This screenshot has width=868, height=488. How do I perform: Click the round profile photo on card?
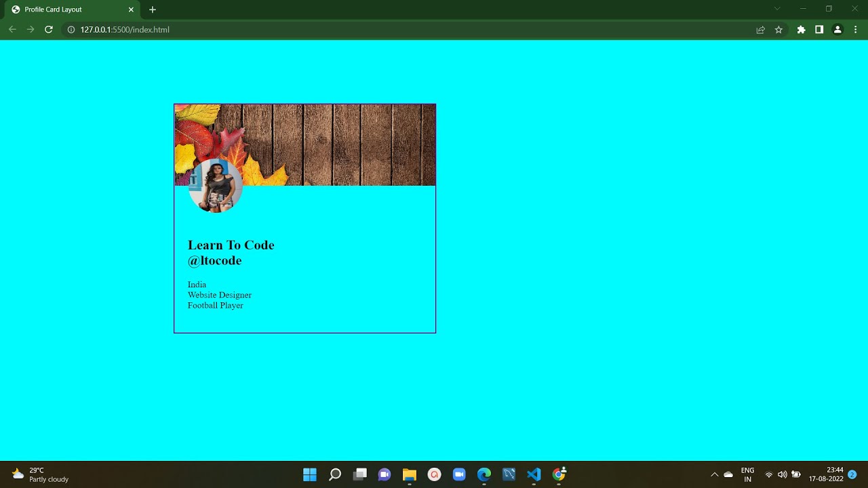215,186
